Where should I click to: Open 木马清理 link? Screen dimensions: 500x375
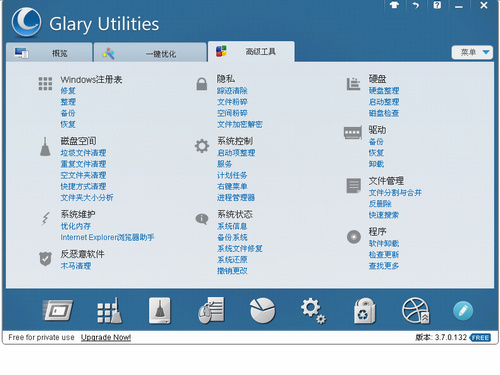(x=76, y=266)
